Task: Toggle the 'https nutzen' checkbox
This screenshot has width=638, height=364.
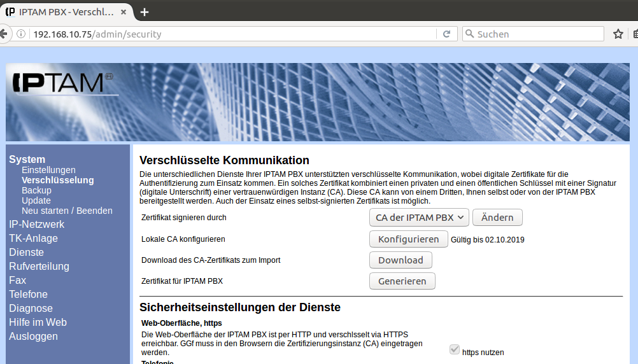Action: coord(455,349)
